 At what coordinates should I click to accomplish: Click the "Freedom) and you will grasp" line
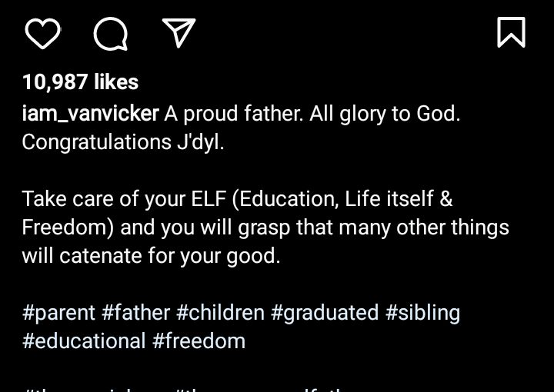tap(265, 228)
